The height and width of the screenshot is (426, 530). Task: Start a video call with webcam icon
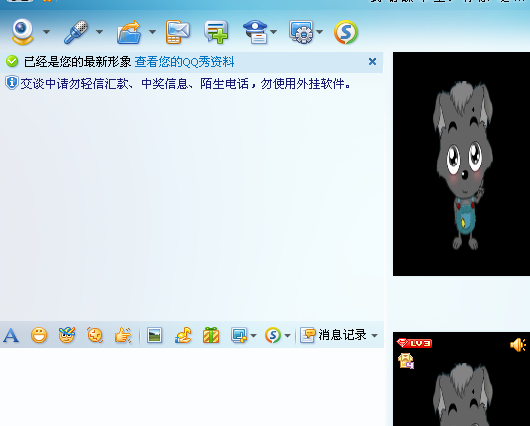point(22,32)
